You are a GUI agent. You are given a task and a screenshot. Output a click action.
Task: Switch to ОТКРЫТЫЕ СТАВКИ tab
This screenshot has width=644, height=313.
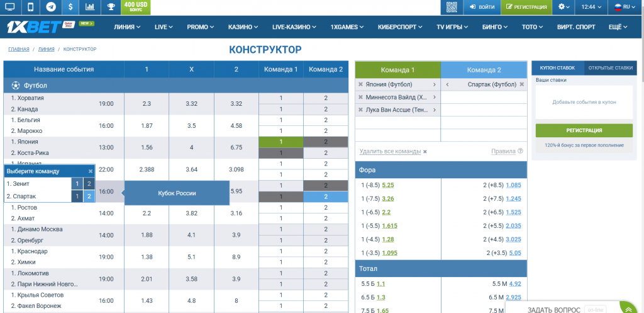tap(611, 67)
